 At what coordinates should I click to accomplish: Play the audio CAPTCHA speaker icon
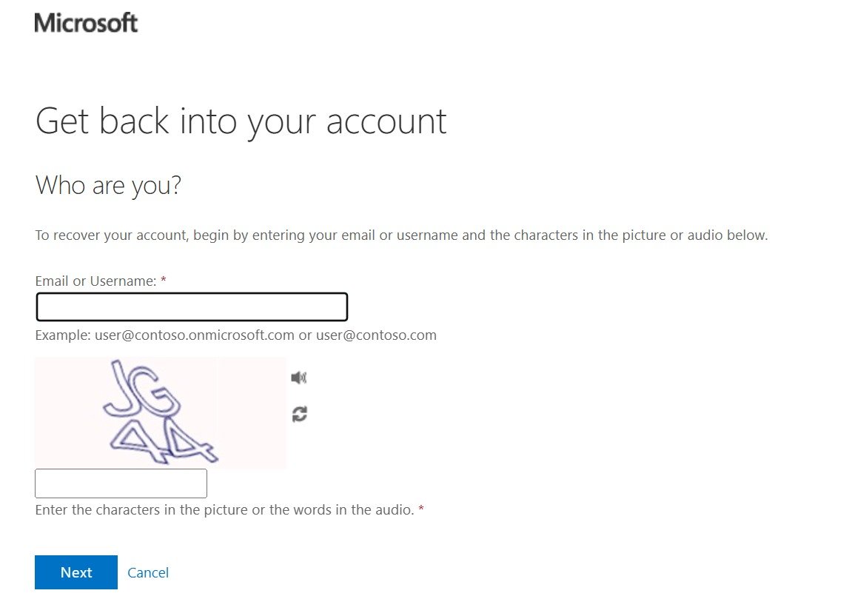click(x=298, y=378)
